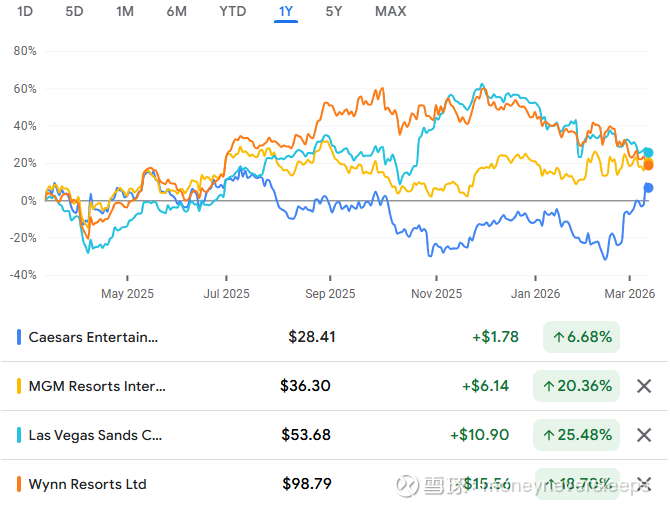Click MGM yellow color indicator
This screenshot has height=506, width=670.
click(x=20, y=386)
